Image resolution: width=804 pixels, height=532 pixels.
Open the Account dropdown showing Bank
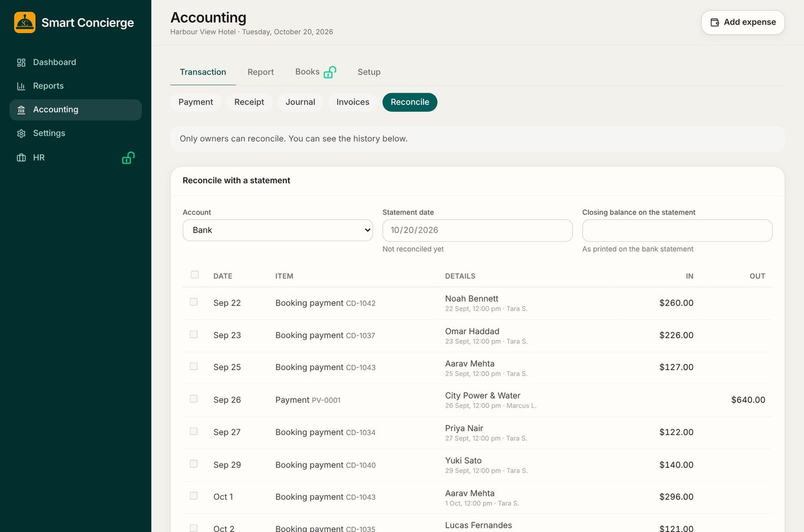(x=278, y=230)
